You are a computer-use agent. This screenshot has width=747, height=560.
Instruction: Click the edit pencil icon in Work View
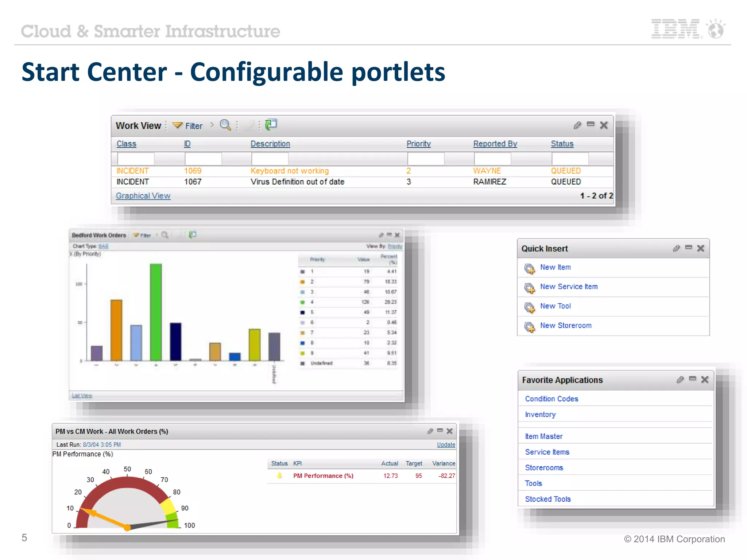point(577,125)
